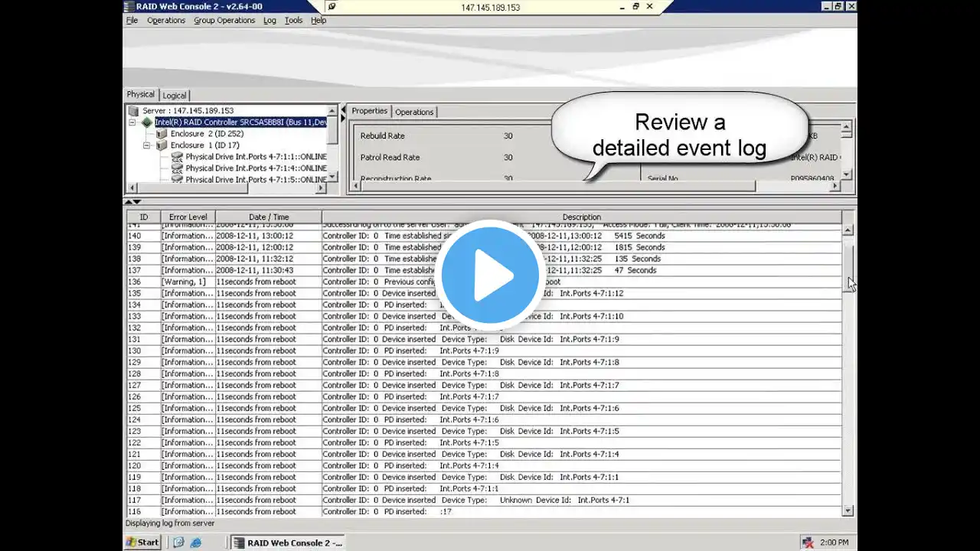Screen dimensions: 980x551
Task: Collapse the RAID Controller tree node
Action: pos(132,122)
